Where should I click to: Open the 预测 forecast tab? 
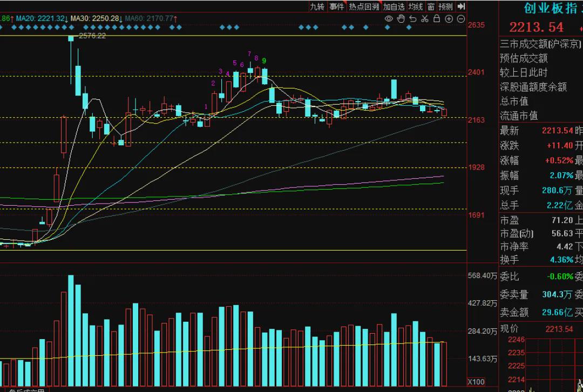click(x=445, y=6)
